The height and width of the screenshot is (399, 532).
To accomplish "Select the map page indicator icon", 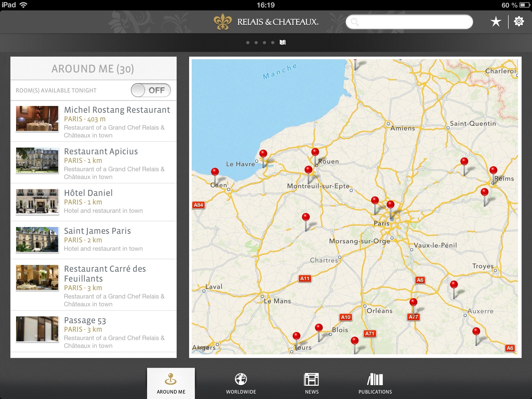I will [282, 42].
